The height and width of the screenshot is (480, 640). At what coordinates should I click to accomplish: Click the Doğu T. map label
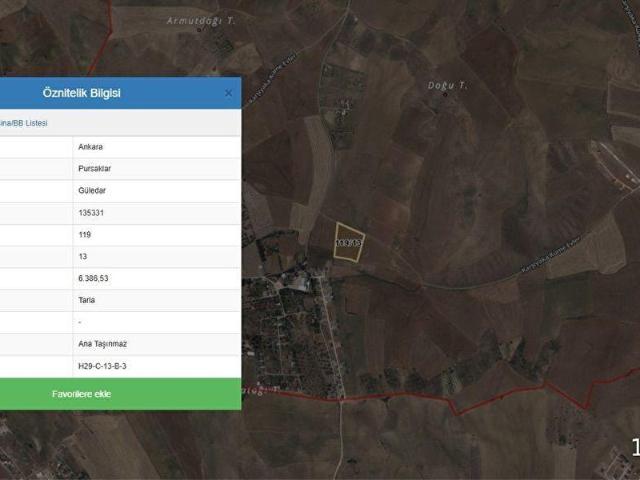click(447, 86)
